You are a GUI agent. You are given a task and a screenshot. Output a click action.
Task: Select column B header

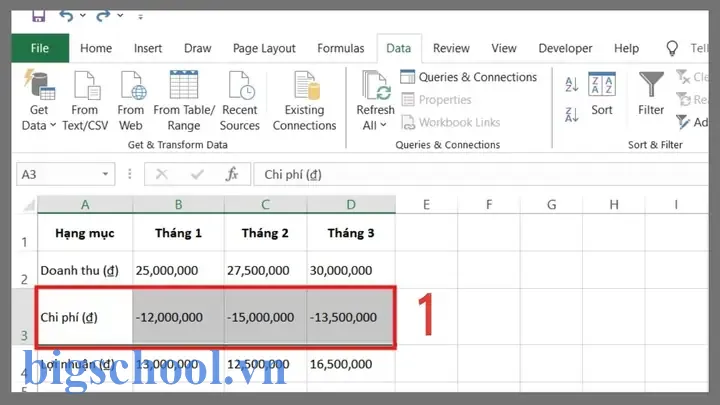[x=178, y=205]
